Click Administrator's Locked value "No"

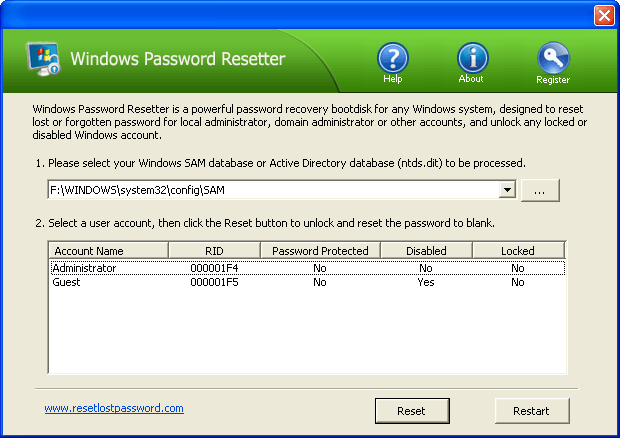(x=518, y=268)
